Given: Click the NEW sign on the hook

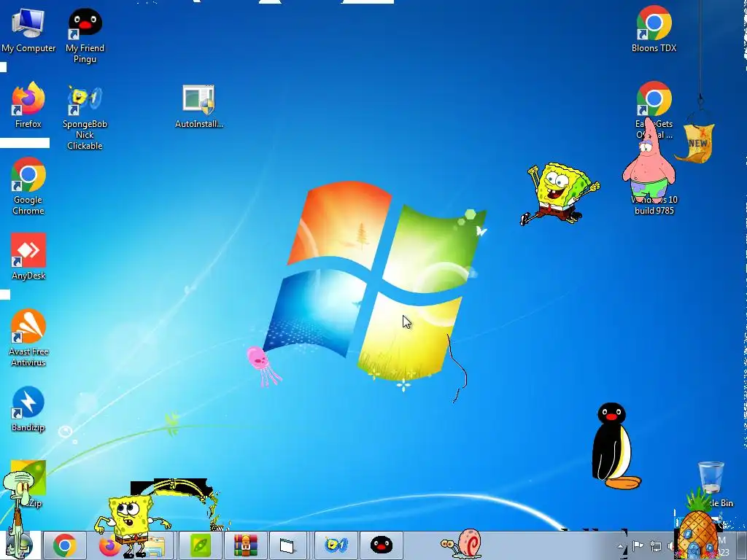Looking at the screenshot, I should pyautogui.click(x=697, y=143).
